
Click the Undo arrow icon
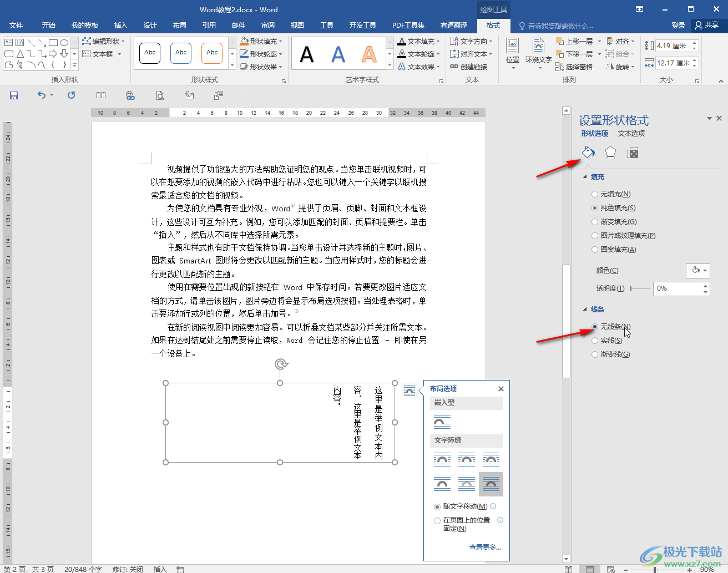(42, 95)
